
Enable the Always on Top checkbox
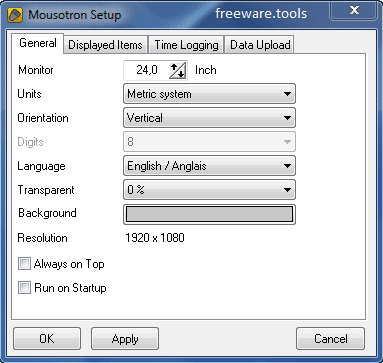pos(24,264)
